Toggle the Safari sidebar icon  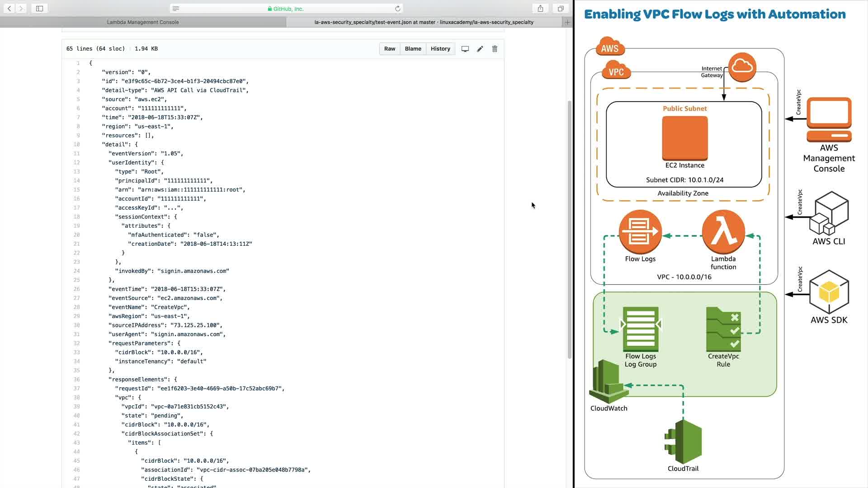[x=39, y=9]
